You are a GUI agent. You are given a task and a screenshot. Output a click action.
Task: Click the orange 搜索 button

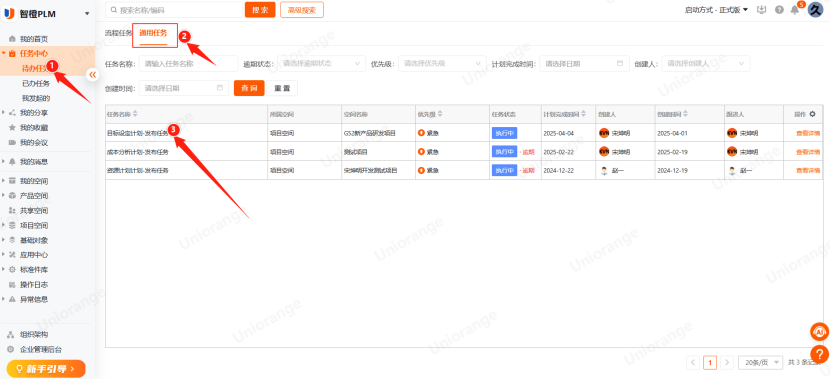click(260, 10)
